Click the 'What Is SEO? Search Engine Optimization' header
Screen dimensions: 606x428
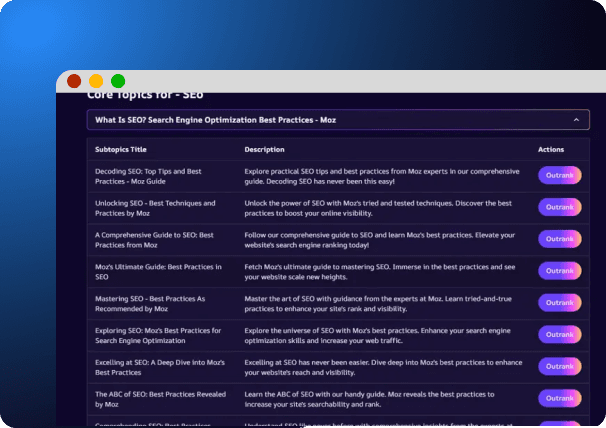(x=338, y=120)
